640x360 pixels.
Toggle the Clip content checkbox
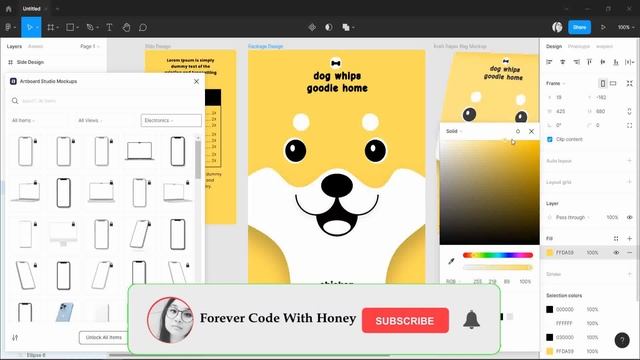click(x=550, y=139)
